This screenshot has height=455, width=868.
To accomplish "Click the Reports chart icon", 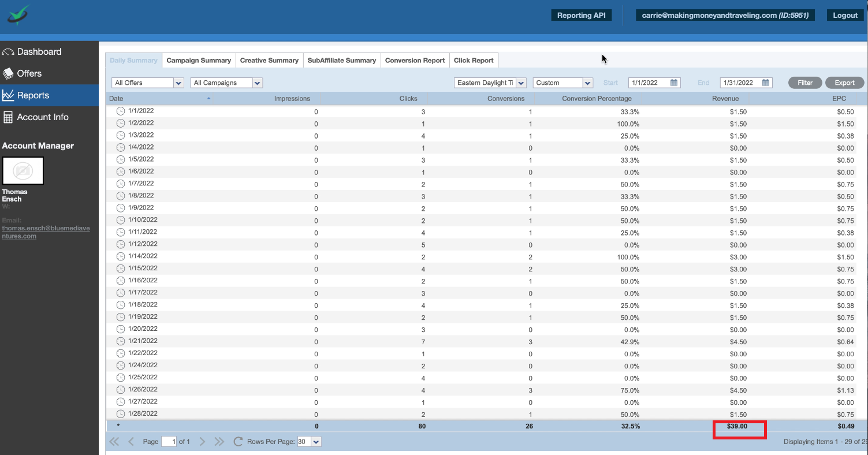I will tap(8, 95).
